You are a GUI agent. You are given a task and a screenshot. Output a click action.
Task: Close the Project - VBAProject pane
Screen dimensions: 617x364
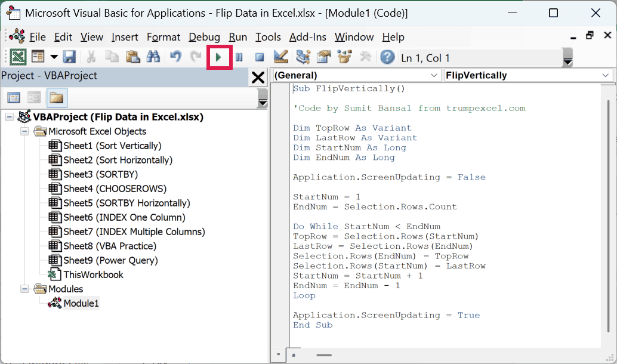click(x=258, y=77)
